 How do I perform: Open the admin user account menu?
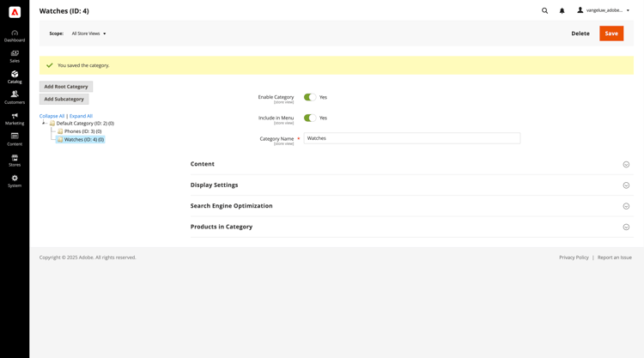(x=604, y=10)
